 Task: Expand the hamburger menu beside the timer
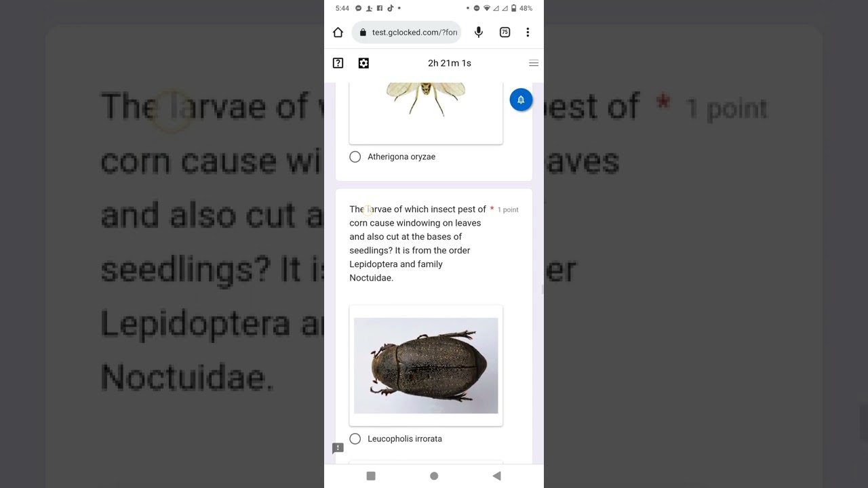click(x=534, y=63)
